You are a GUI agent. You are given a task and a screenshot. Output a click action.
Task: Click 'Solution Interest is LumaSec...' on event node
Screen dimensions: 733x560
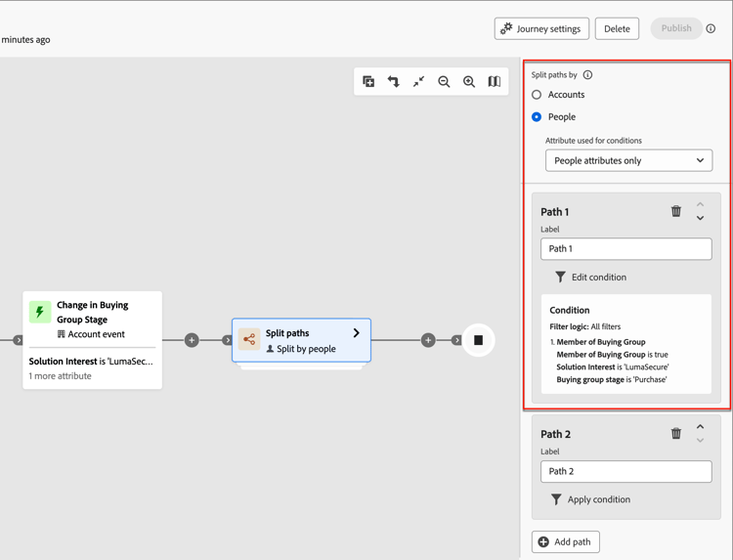point(91,361)
